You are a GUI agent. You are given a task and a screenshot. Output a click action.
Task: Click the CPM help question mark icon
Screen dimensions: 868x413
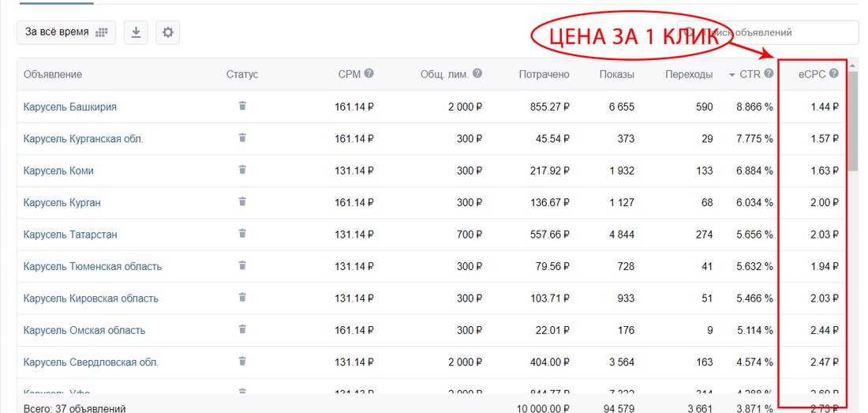tap(369, 73)
